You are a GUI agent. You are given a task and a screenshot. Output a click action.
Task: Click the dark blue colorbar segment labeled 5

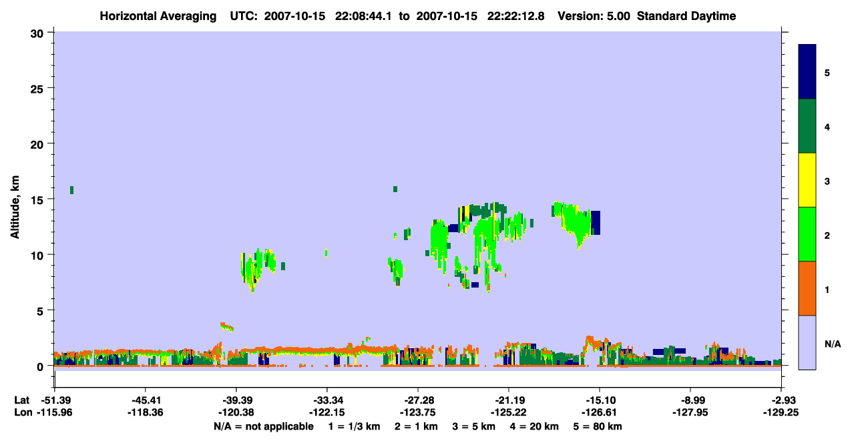(807, 72)
